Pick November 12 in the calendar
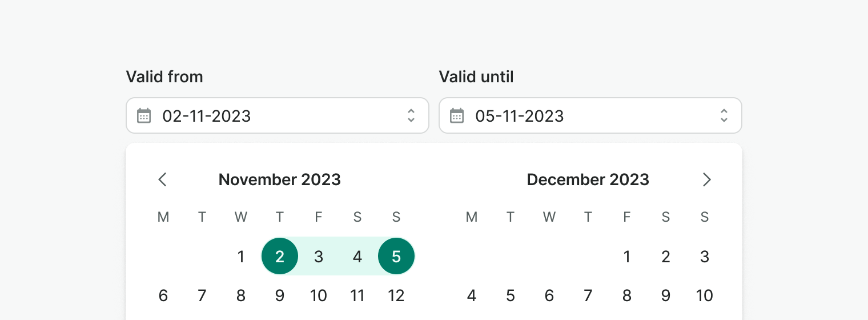Screen dimensions: 868x320 396,295
